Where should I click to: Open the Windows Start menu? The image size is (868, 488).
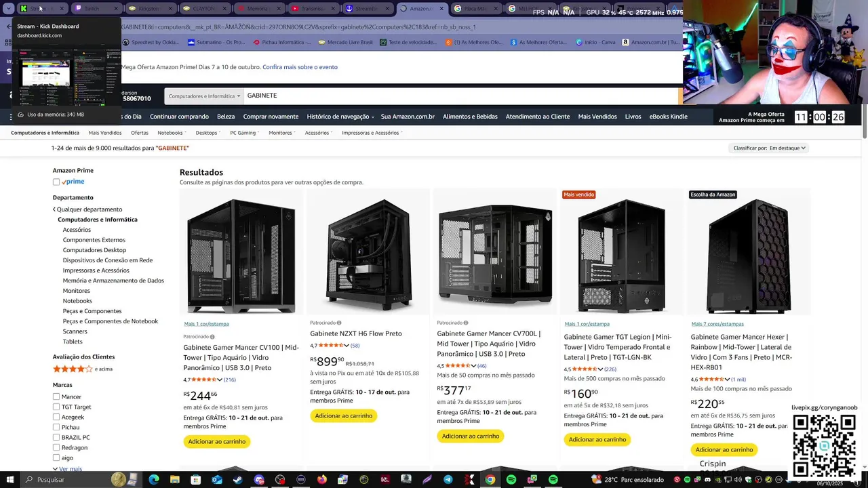pyautogui.click(x=9, y=480)
